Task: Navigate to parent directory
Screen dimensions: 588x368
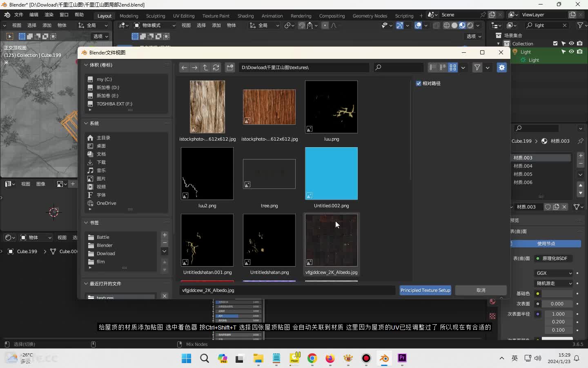Action: pyautogui.click(x=205, y=67)
